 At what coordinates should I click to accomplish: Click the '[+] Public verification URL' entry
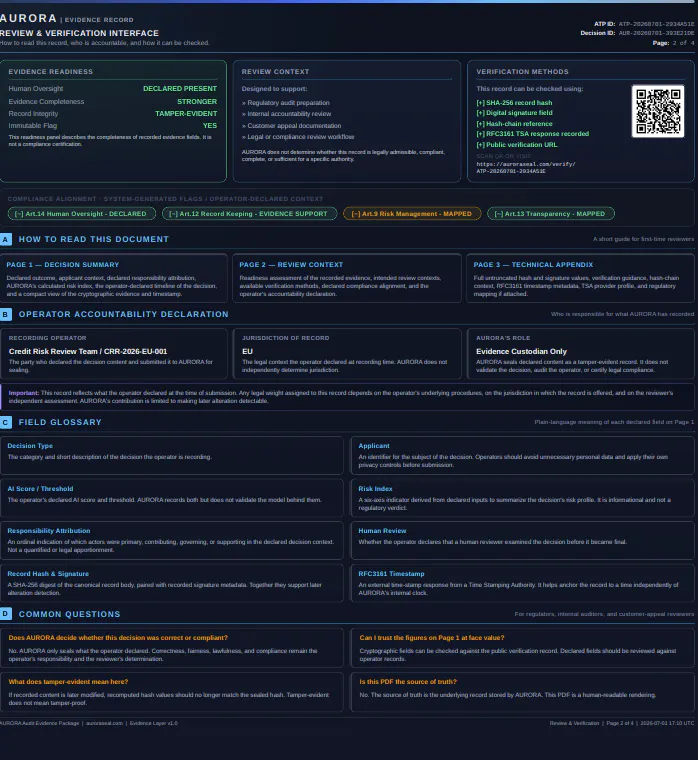(517, 145)
